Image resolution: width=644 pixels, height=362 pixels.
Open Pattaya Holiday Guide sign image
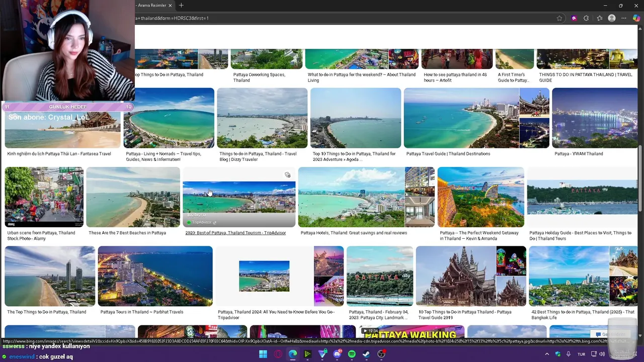click(x=582, y=197)
